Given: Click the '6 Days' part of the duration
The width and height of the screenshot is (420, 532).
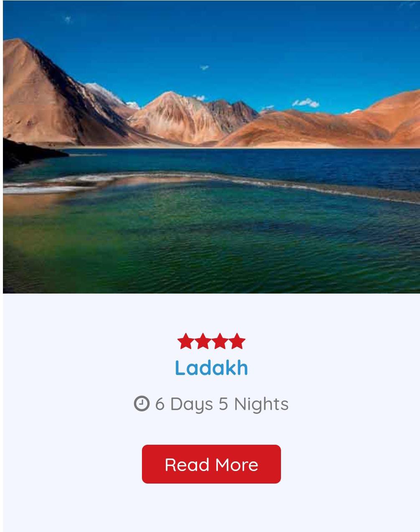Looking at the screenshot, I should coord(184,404).
